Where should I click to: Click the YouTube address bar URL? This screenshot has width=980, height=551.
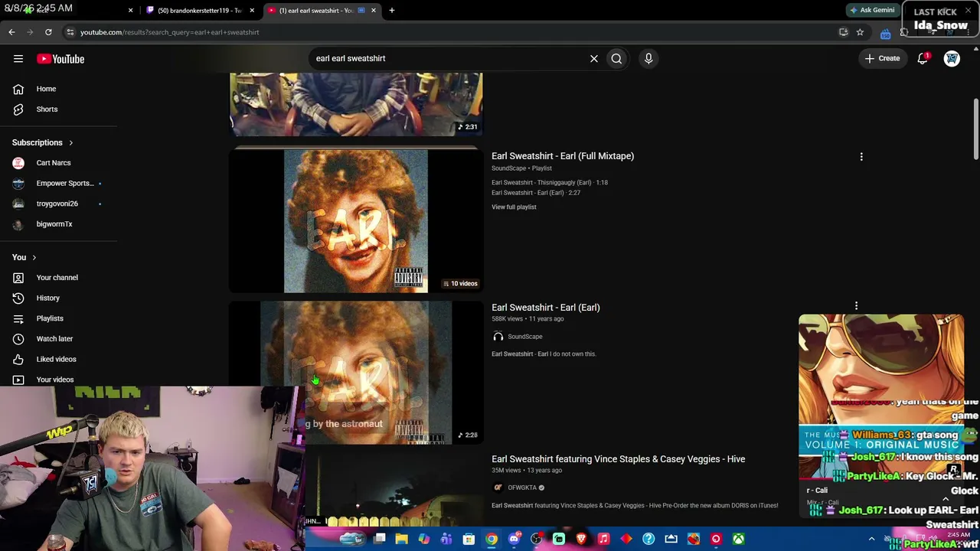pos(170,32)
